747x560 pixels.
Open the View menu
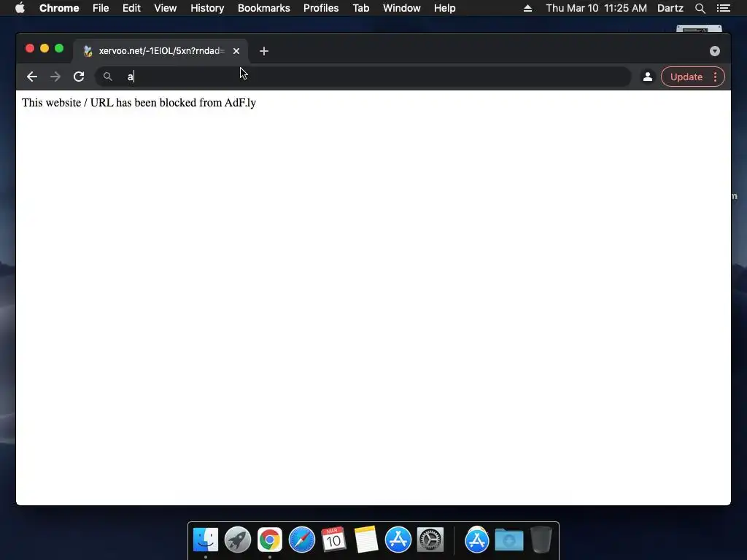166,8
